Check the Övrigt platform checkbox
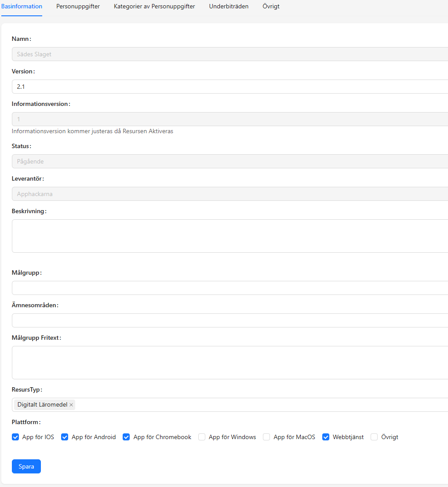 (x=374, y=437)
